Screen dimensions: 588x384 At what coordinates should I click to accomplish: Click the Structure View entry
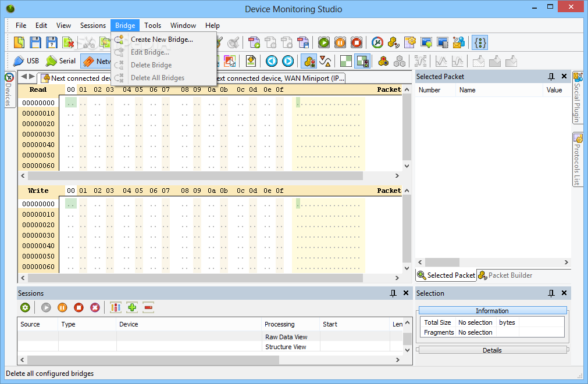[x=286, y=347]
